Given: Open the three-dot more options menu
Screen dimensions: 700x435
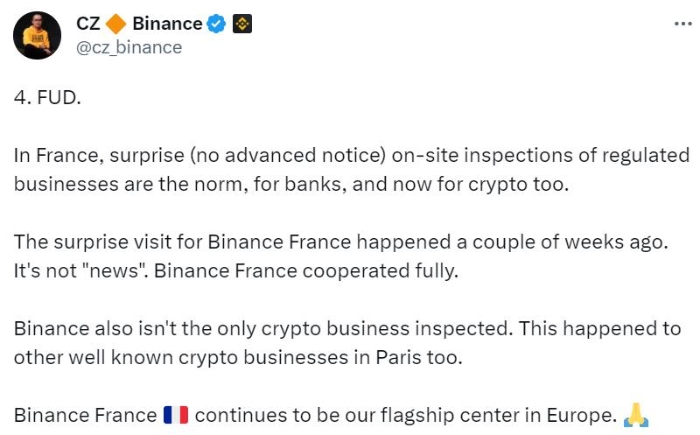Looking at the screenshot, I should point(683,24).
